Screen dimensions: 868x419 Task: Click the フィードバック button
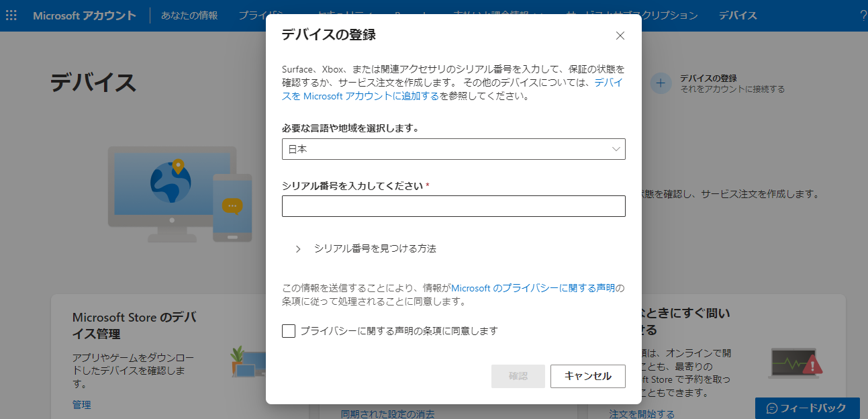click(808, 408)
